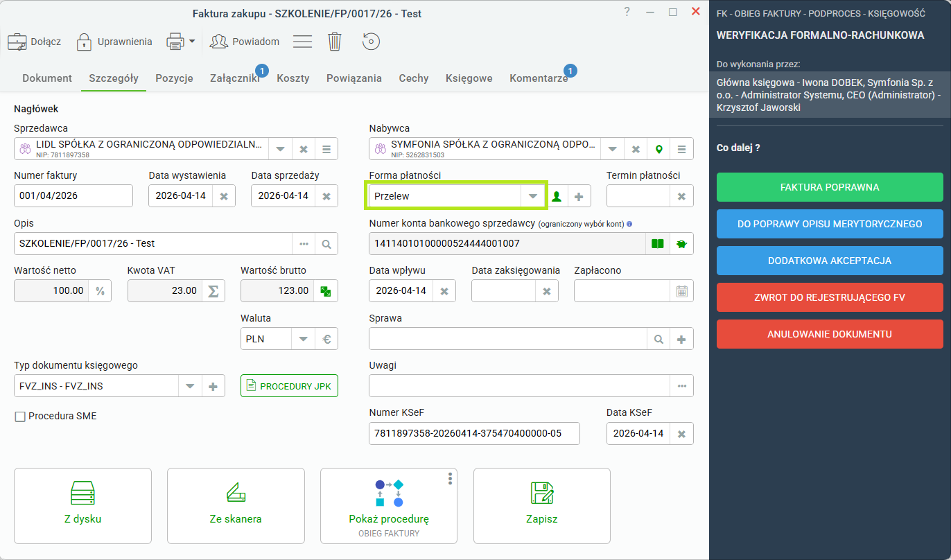The width and height of the screenshot is (951, 560).
Task: Click the trash bin delete icon
Action: pyautogui.click(x=335, y=42)
